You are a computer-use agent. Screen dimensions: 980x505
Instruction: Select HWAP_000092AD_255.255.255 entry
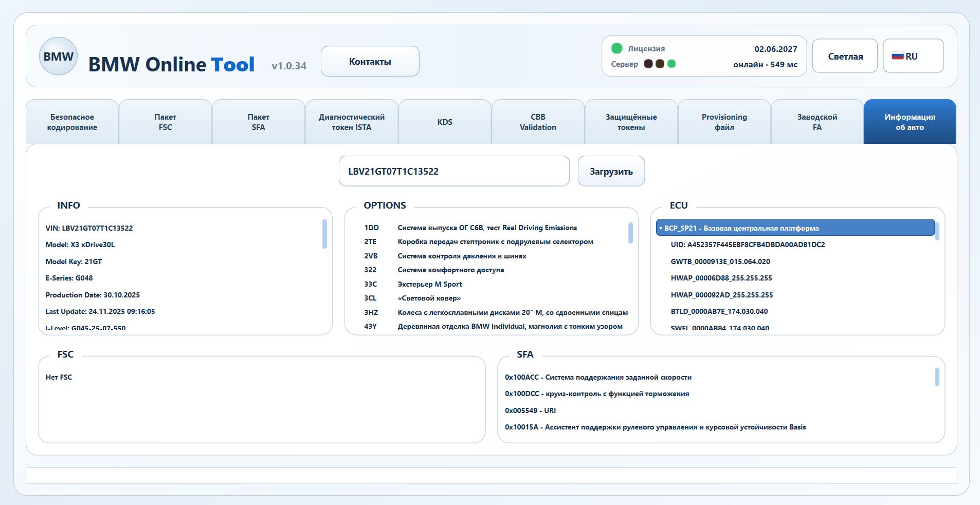point(722,295)
